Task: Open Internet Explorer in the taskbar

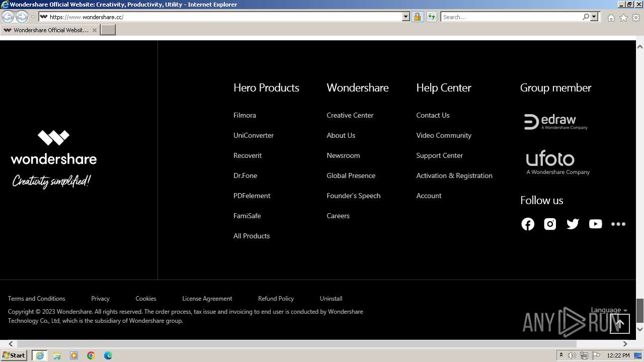Action: [39, 355]
